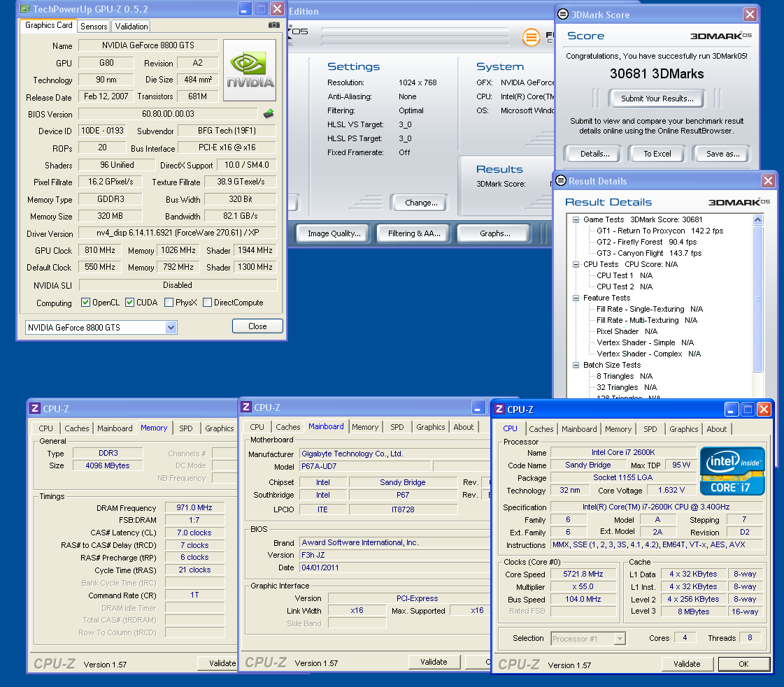Select Vertex Shader - Complex row
Image resolution: width=784 pixels, height=687 pixels.
(x=648, y=354)
